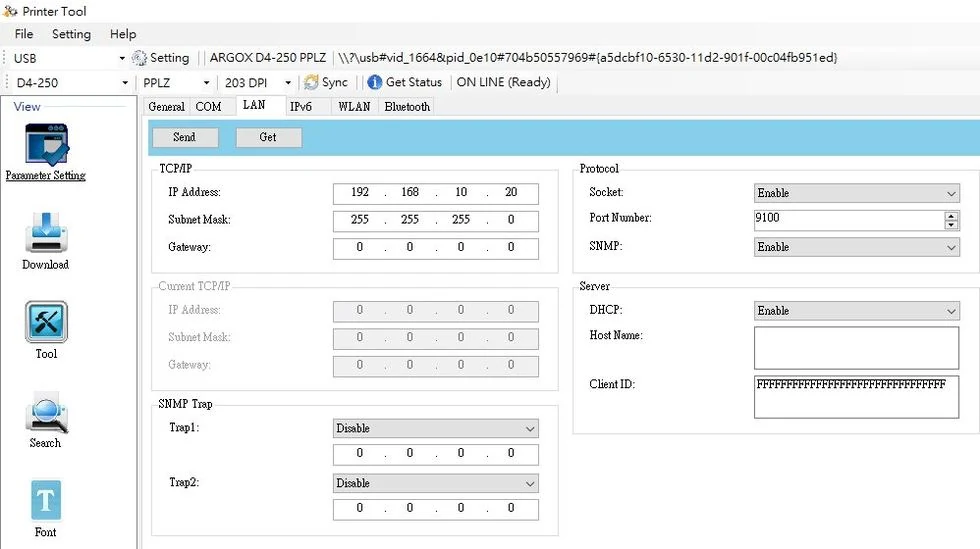Switch to the COM tab

pos(208,106)
